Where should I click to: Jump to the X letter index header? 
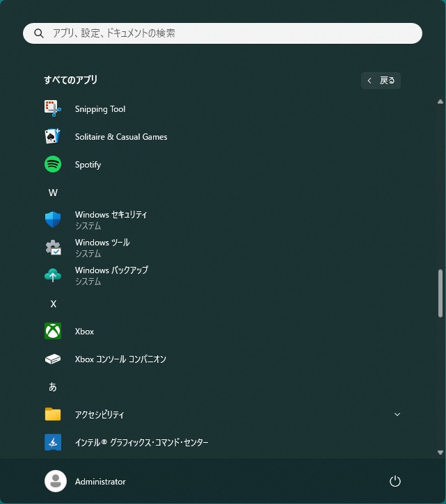[53, 304]
